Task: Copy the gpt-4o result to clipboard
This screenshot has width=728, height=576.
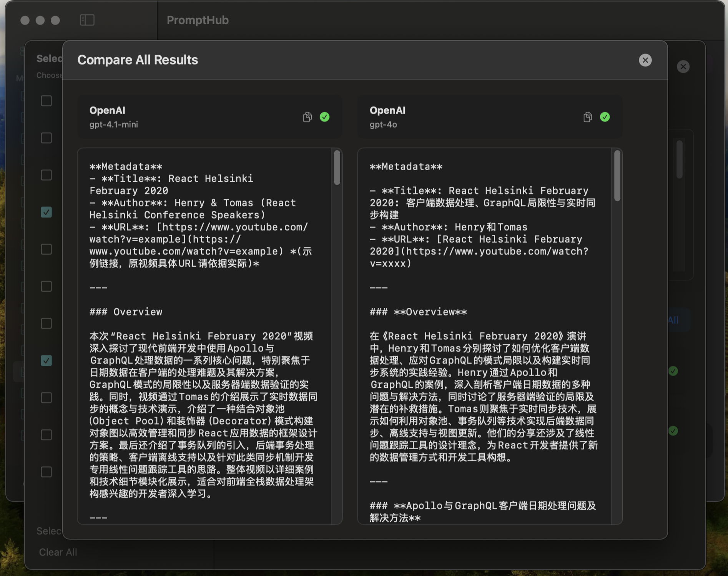Action: pos(587,117)
